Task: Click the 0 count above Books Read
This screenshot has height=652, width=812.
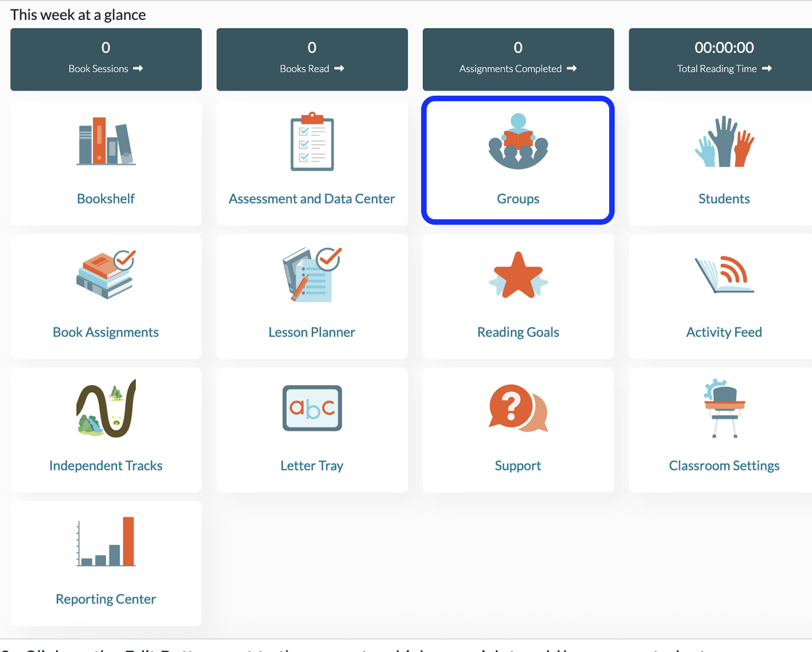Action: (x=312, y=47)
